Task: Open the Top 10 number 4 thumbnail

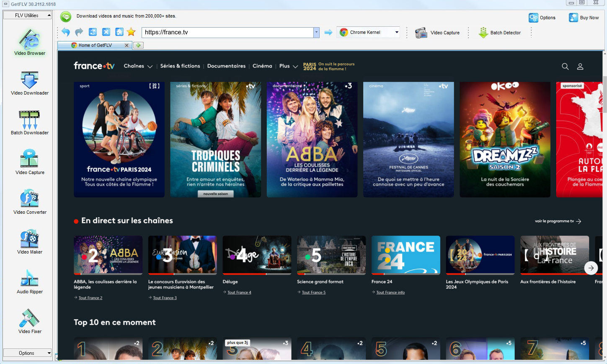Action: tap(331, 349)
